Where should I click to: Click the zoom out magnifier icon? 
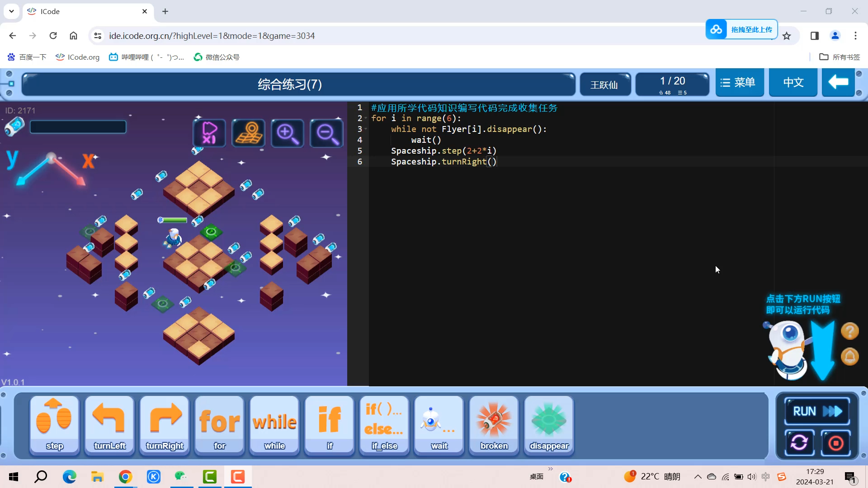tap(326, 133)
